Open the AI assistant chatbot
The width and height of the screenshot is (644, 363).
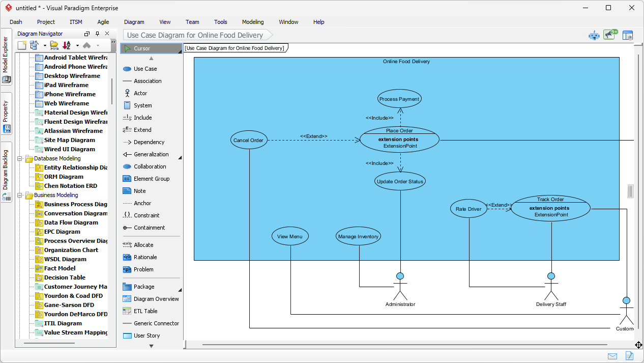coord(594,35)
